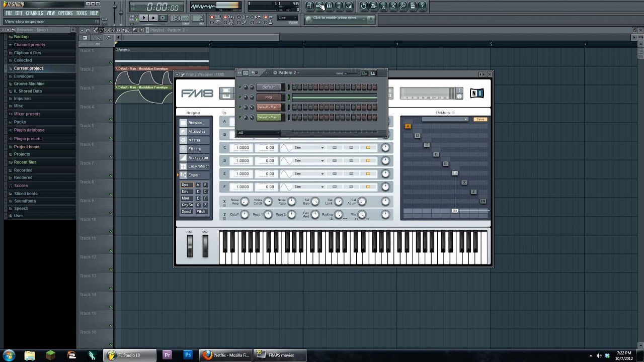Toggle the 3-2-1 countdown recording option
Image resolution: width=644 pixels, height=362 pixels.
pos(229,17)
